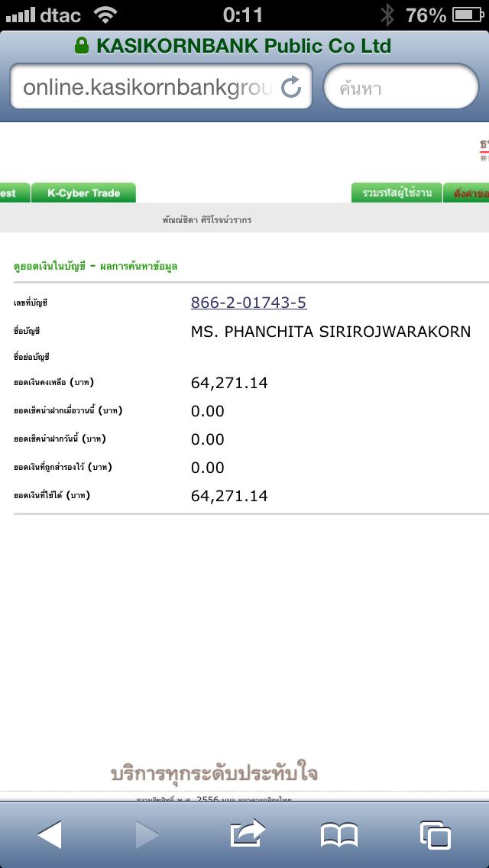Tap the ค้นหา search field
This screenshot has height=868, width=489.
point(401,87)
